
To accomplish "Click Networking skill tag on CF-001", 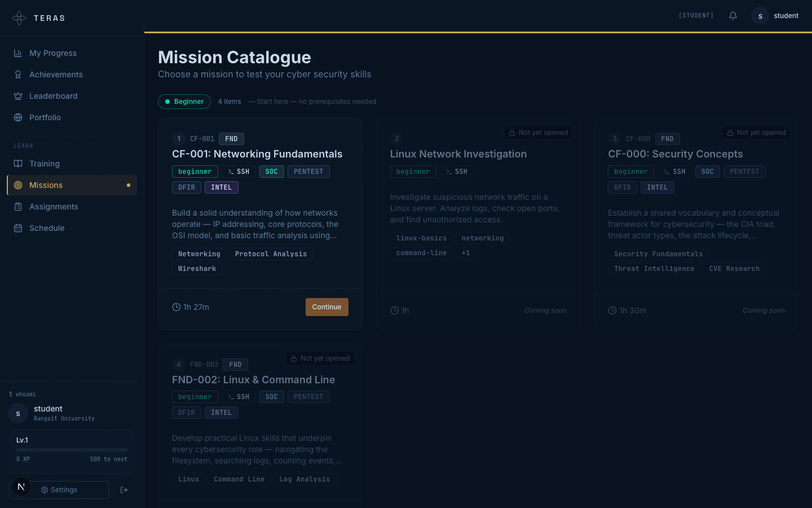I will pyautogui.click(x=200, y=254).
